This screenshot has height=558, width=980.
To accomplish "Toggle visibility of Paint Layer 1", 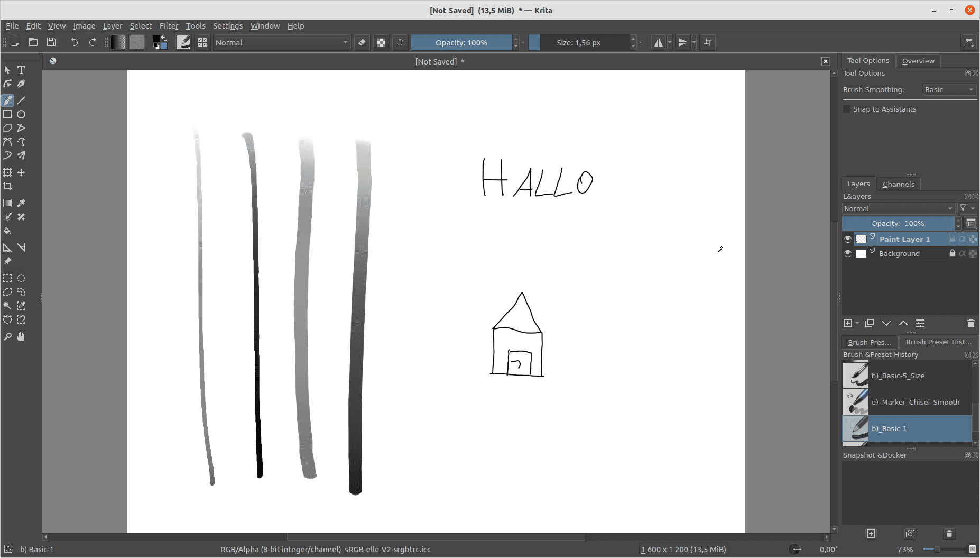I will click(848, 239).
